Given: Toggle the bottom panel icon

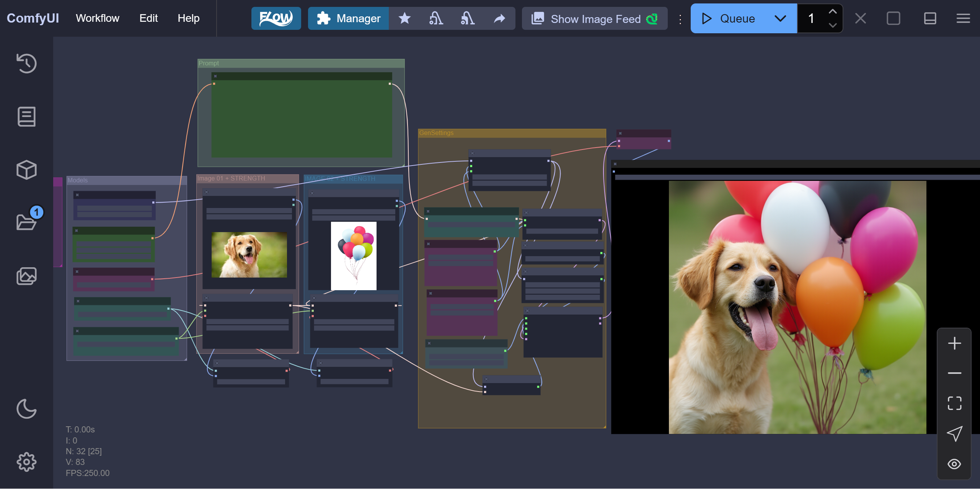Looking at the screenshot, I should [930, 18].
